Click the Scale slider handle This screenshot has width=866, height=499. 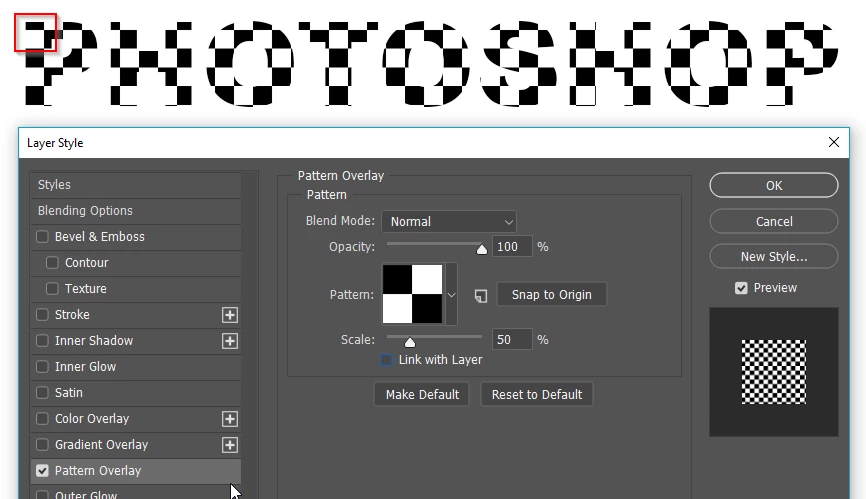[x=410, y=342]
